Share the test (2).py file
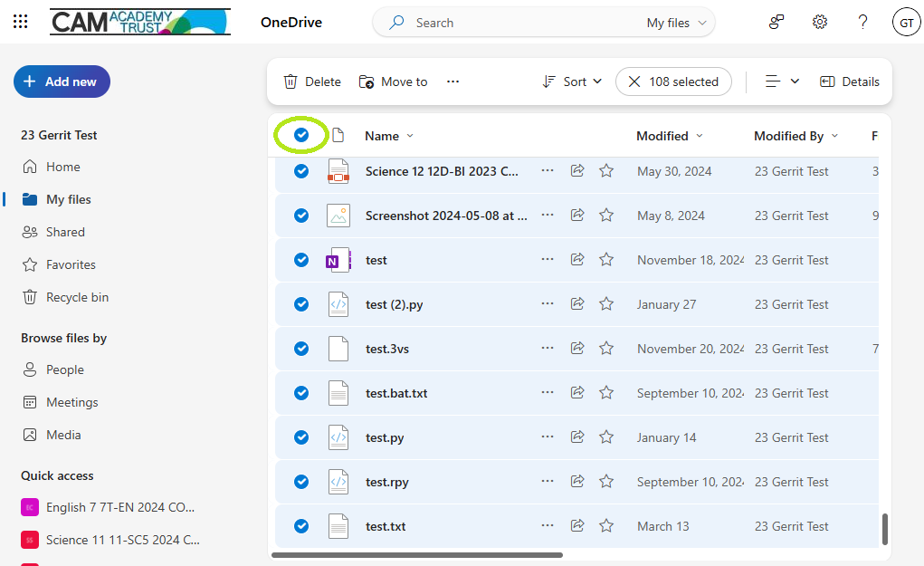Viewport: 924px width, 566px height. [x=577, y=303]
